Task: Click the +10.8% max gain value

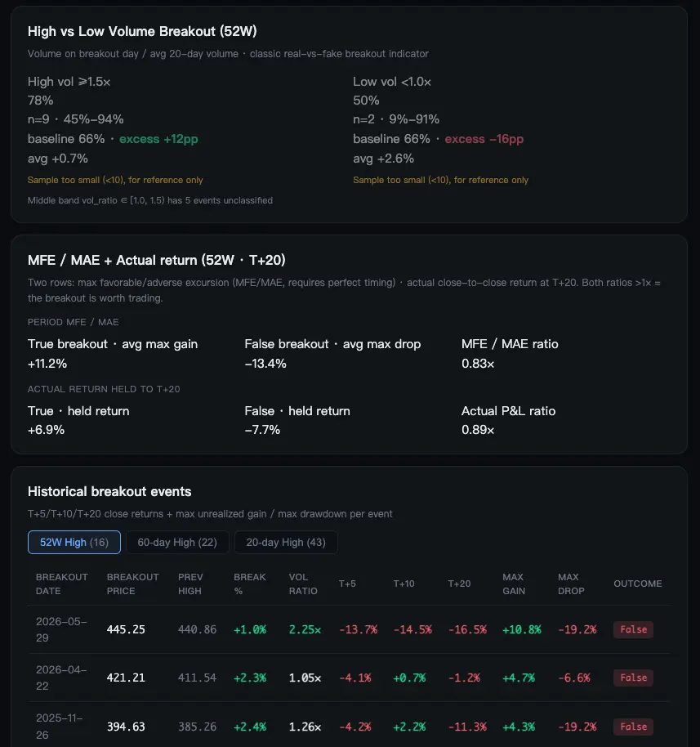Action: (522, 629)
